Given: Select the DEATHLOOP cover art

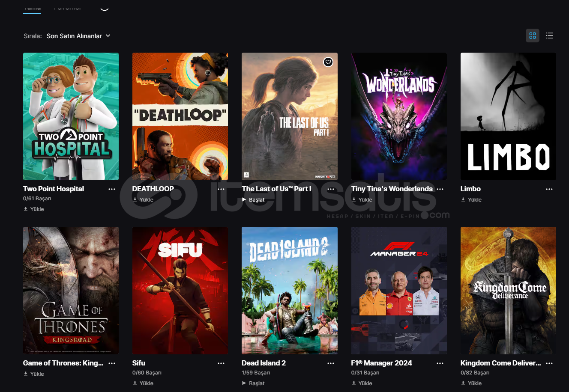Looking at the screenshot, I should 180,116.
